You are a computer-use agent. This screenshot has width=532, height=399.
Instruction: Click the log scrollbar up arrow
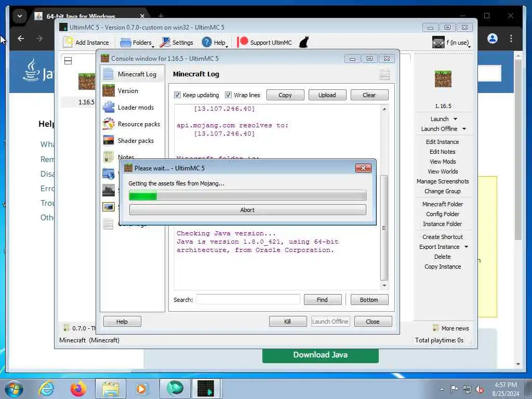pos(384,109)
